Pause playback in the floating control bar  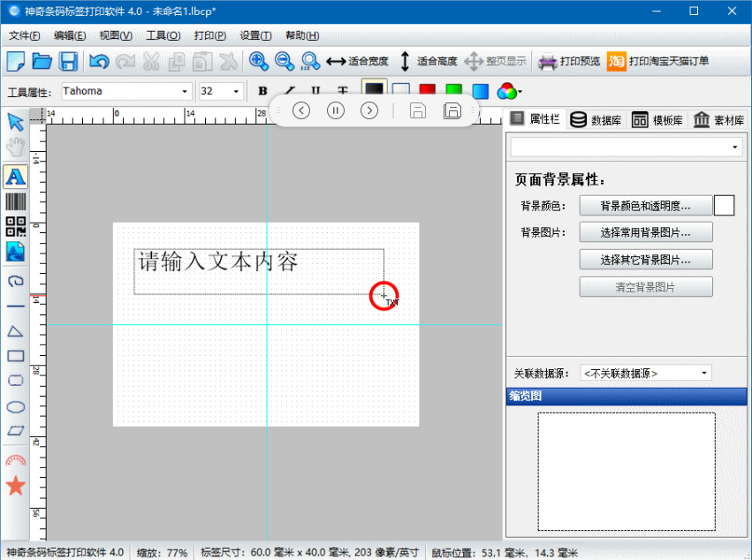(x=336, y=110)
